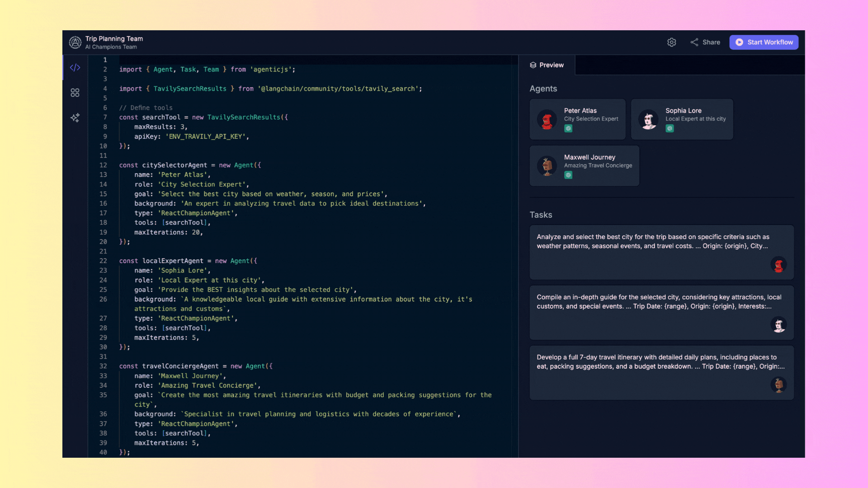This screenshot has width=868, height=488.
Task: Click the Trip Planning Team logo
Action: pos(74,42)
